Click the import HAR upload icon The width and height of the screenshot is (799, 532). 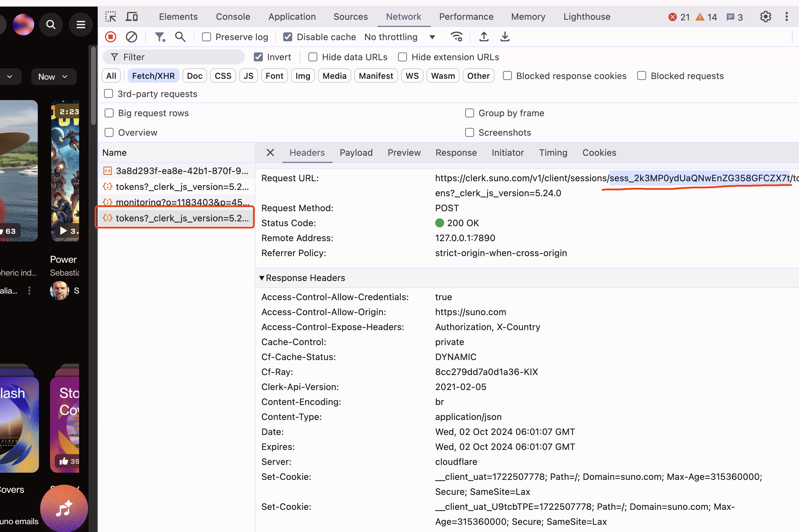click(x=484, y=37)
